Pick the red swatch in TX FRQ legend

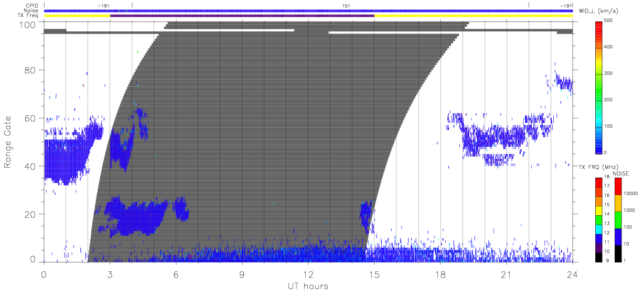(x=599, y=182)
